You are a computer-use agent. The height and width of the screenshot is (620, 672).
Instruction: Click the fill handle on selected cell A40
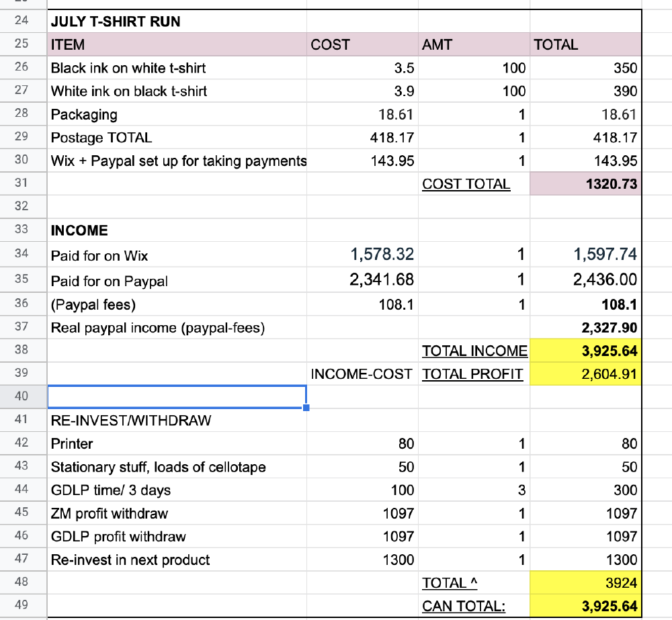pos(305,408)
